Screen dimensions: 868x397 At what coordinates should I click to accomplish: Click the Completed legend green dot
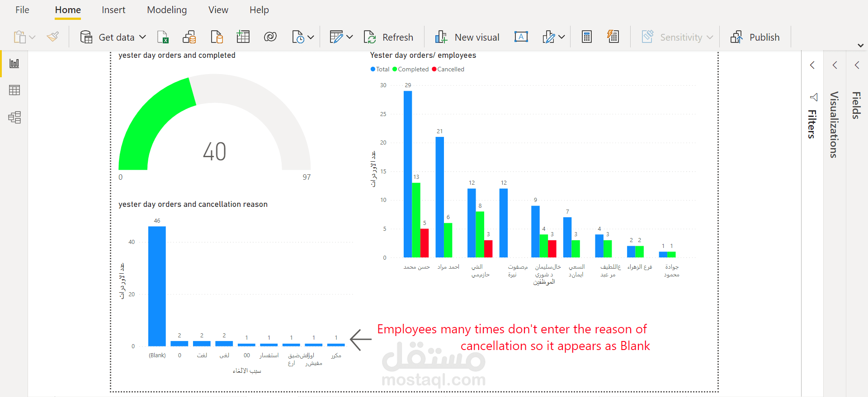pyautogui.click(x=395, y=69)
